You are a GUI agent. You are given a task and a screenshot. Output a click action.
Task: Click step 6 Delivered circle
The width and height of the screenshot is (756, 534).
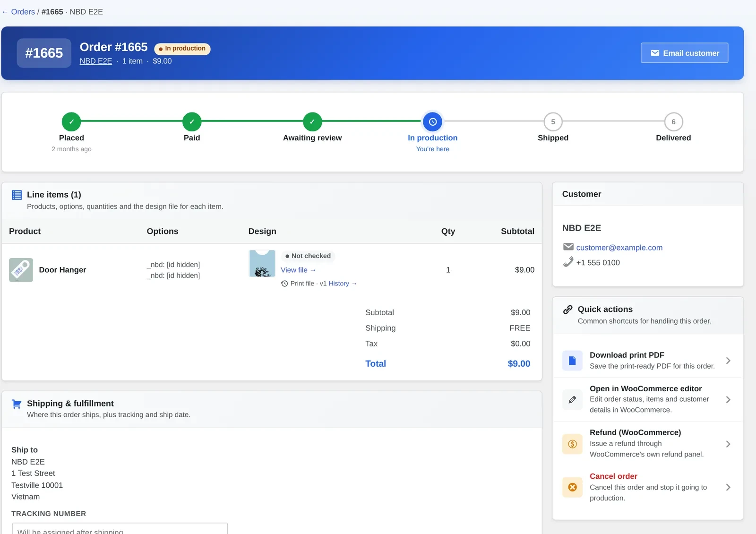click(673, 121)
